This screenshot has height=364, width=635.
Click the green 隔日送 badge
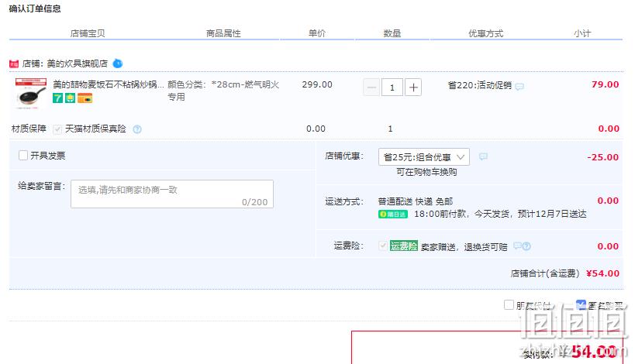[393, 214]
